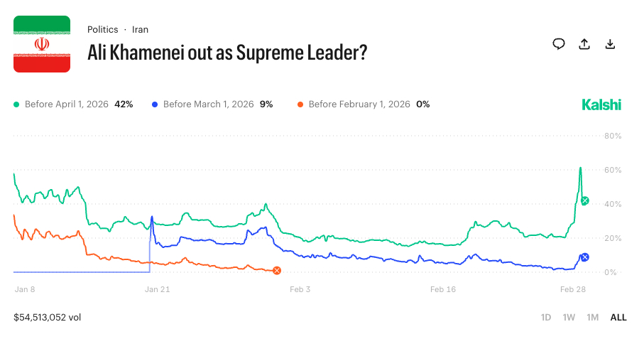This screenshot has height=339, width=644.
Task: Open the comments speech bubble icon
Action: point(559,44)
